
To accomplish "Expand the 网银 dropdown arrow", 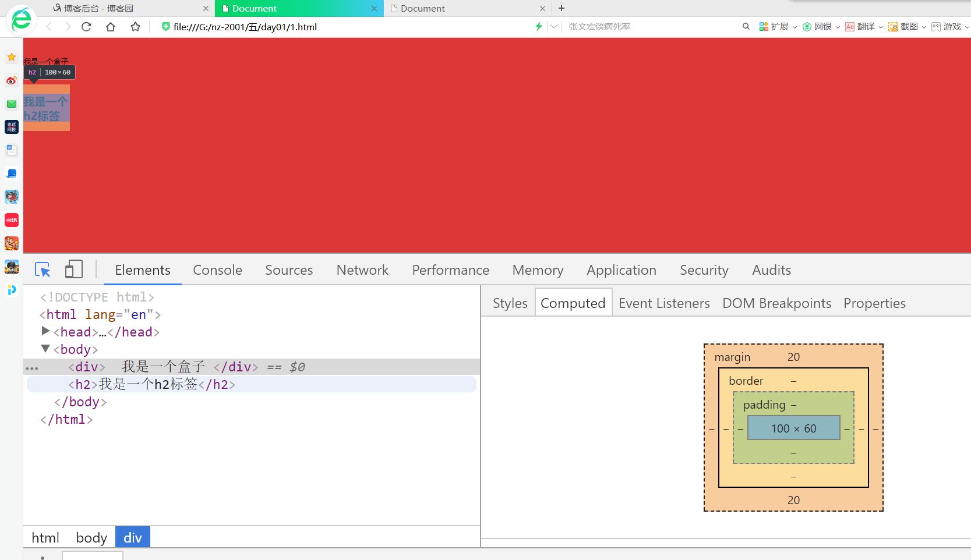I will click(x=838, y=27).
